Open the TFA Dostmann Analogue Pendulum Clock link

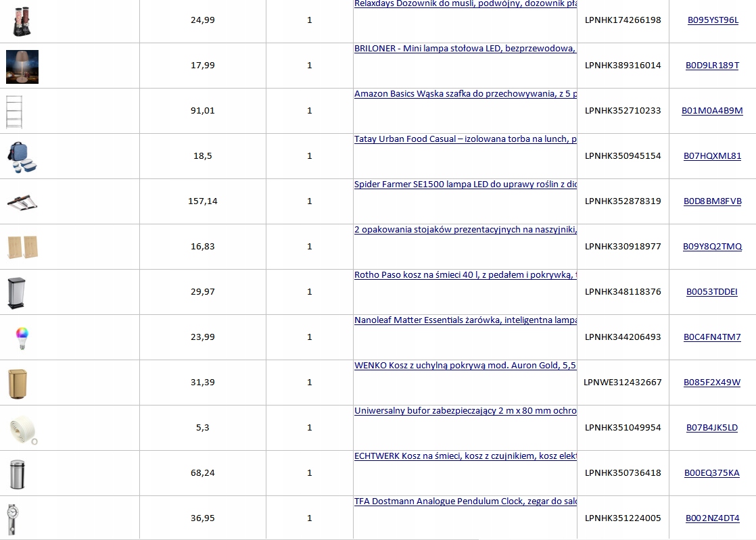click(x=465, y=501)
